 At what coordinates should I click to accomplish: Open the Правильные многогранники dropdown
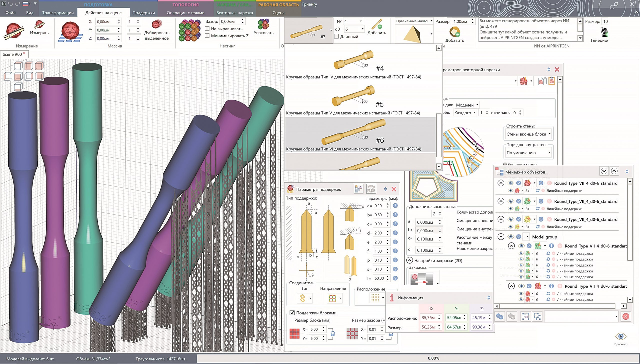point(414,21)
